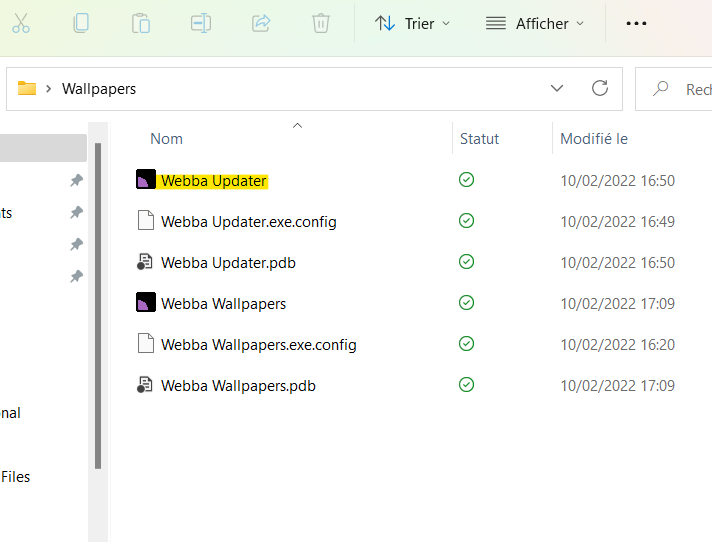Click sync status check for Webba Wallpapers.exe.config

(466, 344)
